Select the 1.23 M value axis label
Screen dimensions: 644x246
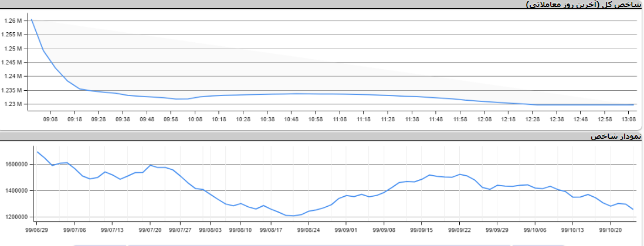pyautogui.click(x=12, y=104)
